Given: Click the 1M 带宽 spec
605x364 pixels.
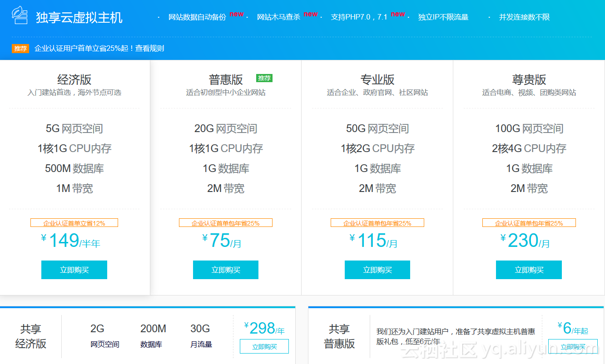Looking at the screenshot, I should (74, 188).
